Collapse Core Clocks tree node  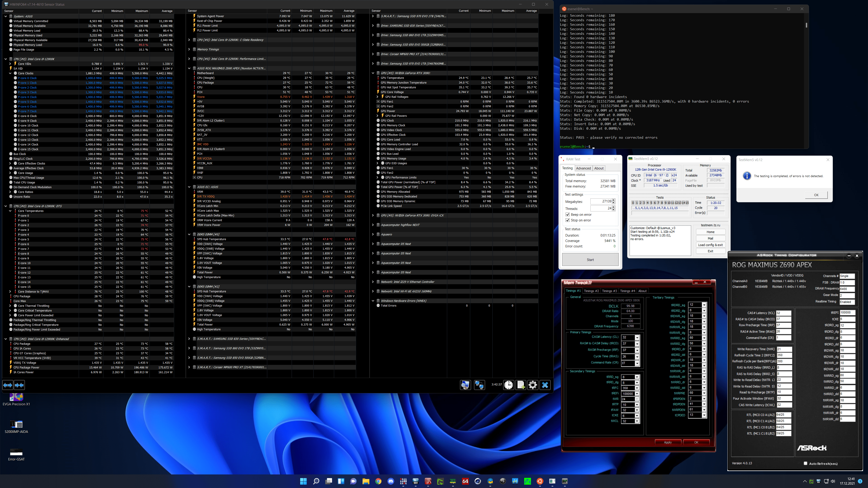(x=10, y=73)
